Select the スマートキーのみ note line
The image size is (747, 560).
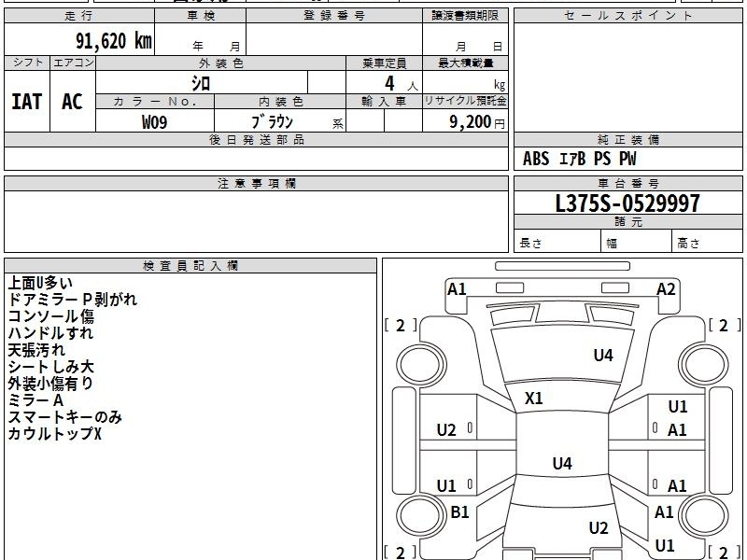coord(65,417)
